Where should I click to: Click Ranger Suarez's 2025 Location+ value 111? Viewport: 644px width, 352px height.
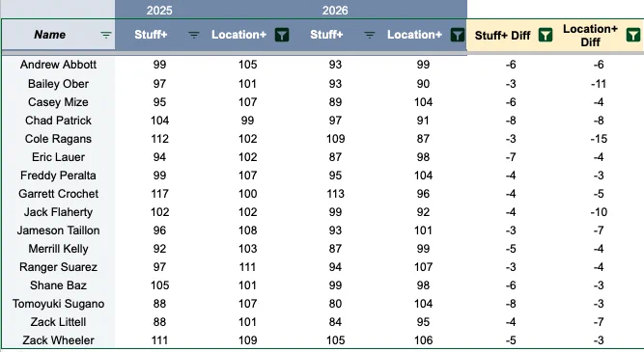[x=248, y=267]
